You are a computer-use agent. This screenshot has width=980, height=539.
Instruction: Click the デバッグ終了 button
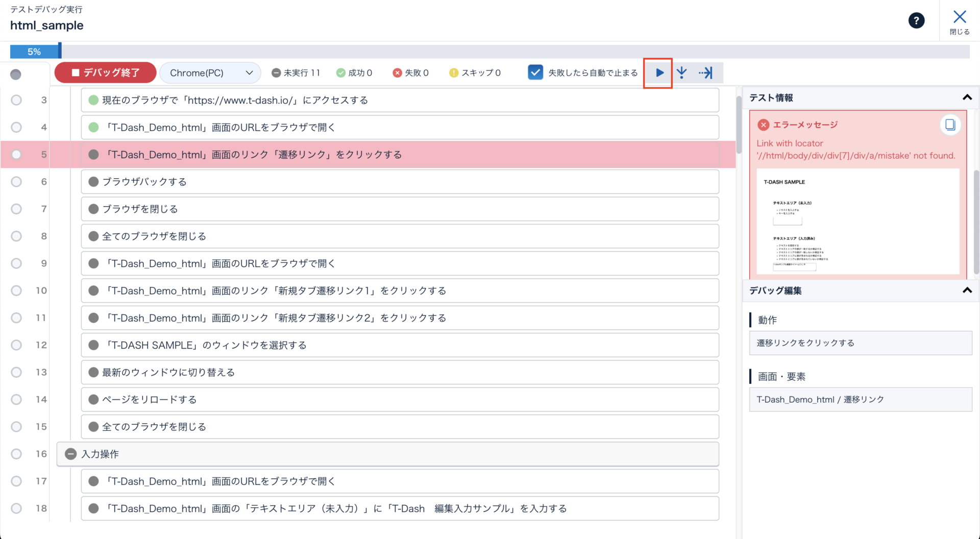(x=106, y=73)
